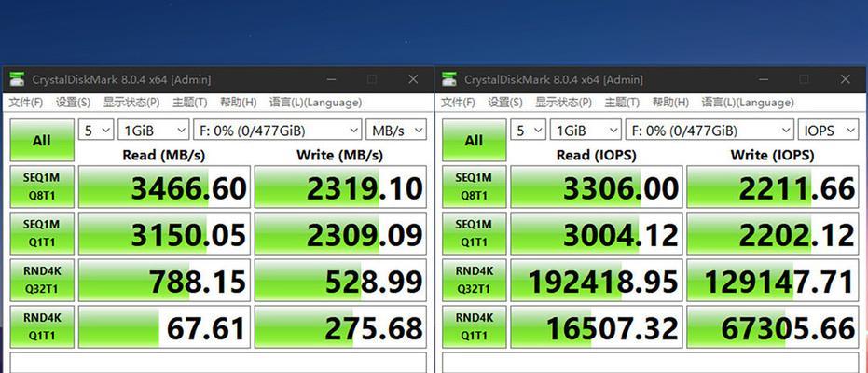Open 文件(F) menu in right window
Viewport: 868px width, 373px height.
click(459, 103)
